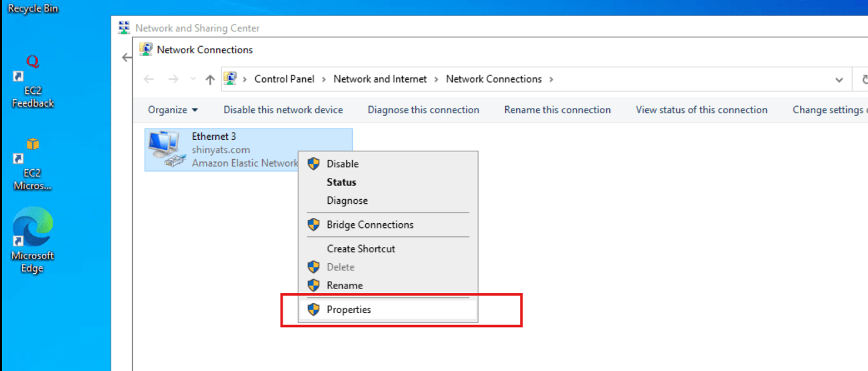Click the shield icon beside Delete
868x371 pixels.
coord(313,267)
